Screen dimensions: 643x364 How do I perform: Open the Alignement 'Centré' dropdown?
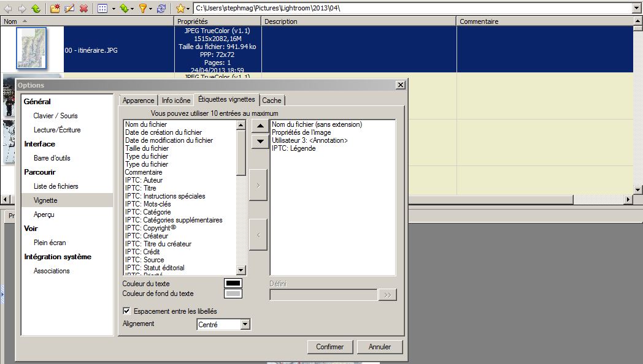pyautogui.click(x=245, y=325)
